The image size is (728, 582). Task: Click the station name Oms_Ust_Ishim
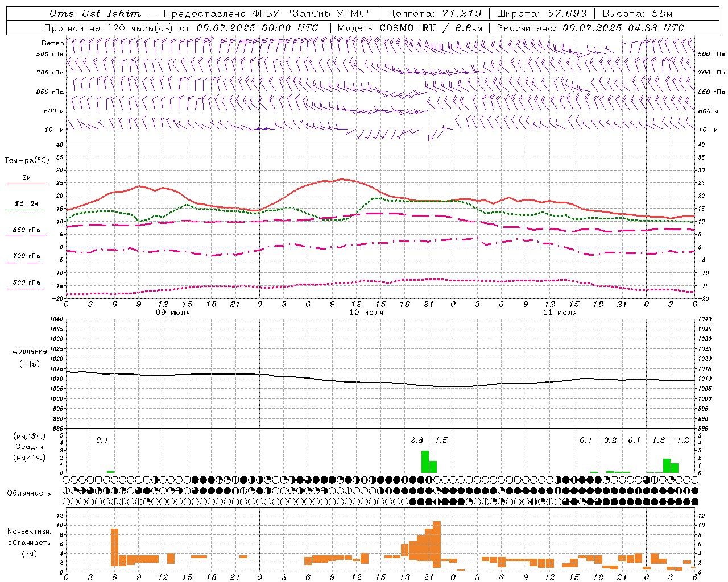tap(95, 14)
